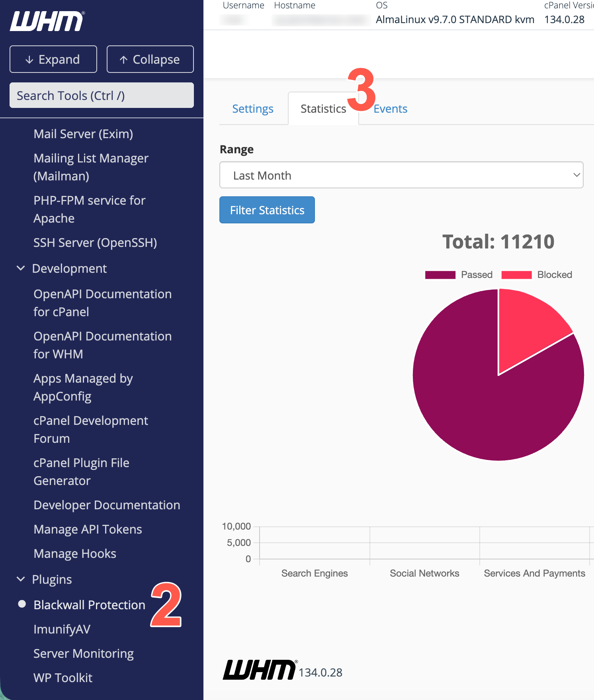Collapse the Plugins section chevron
Screen dimensions: 594x700
21,579
